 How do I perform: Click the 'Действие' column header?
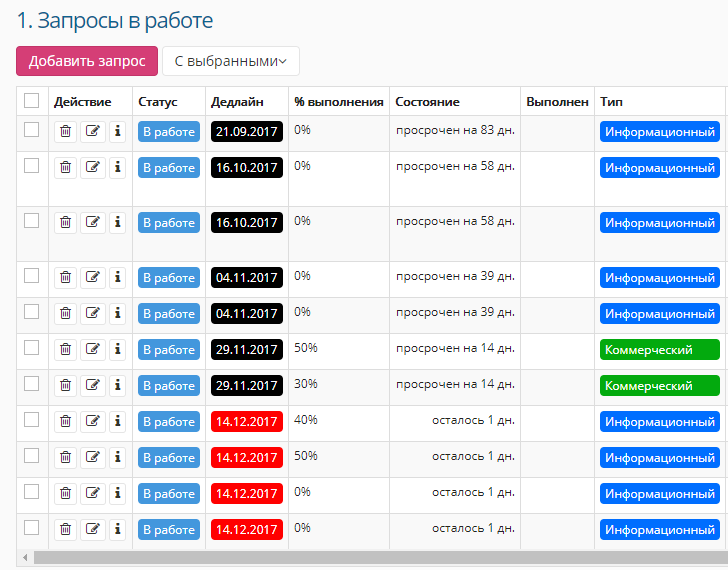point(83,102)
